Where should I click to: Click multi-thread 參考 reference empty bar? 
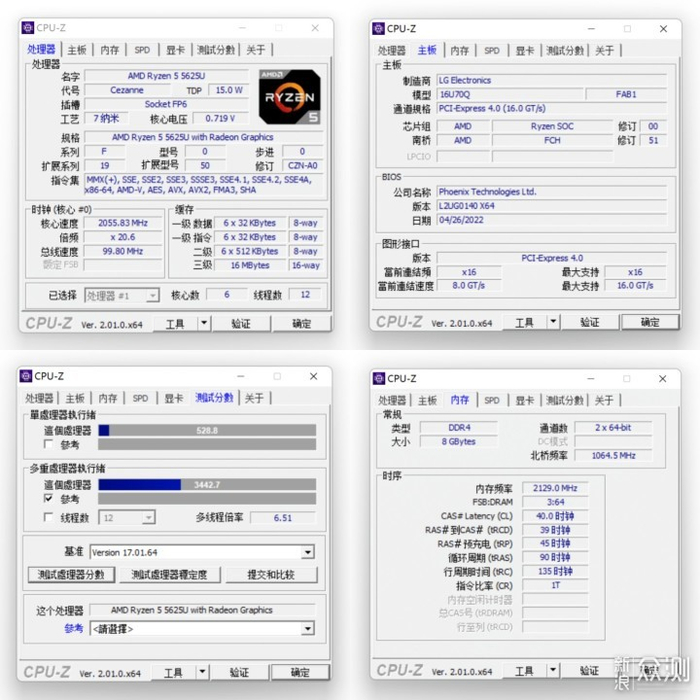[x=207, y=498]
